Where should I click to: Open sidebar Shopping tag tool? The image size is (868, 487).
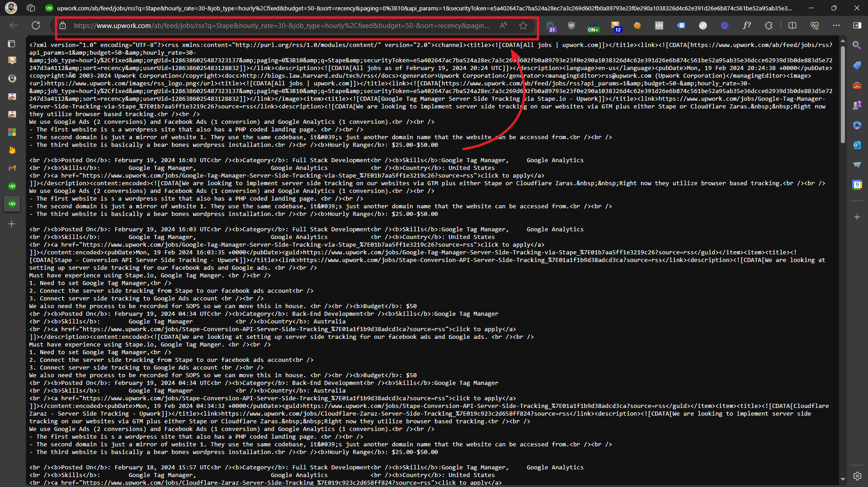[x=857, y=66]
